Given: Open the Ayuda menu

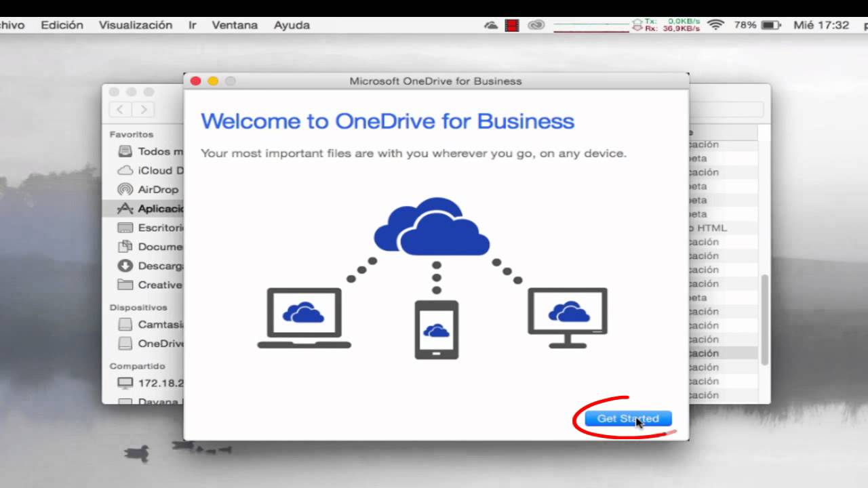Looking at the screenshot, I should click(x=292, y=25).
